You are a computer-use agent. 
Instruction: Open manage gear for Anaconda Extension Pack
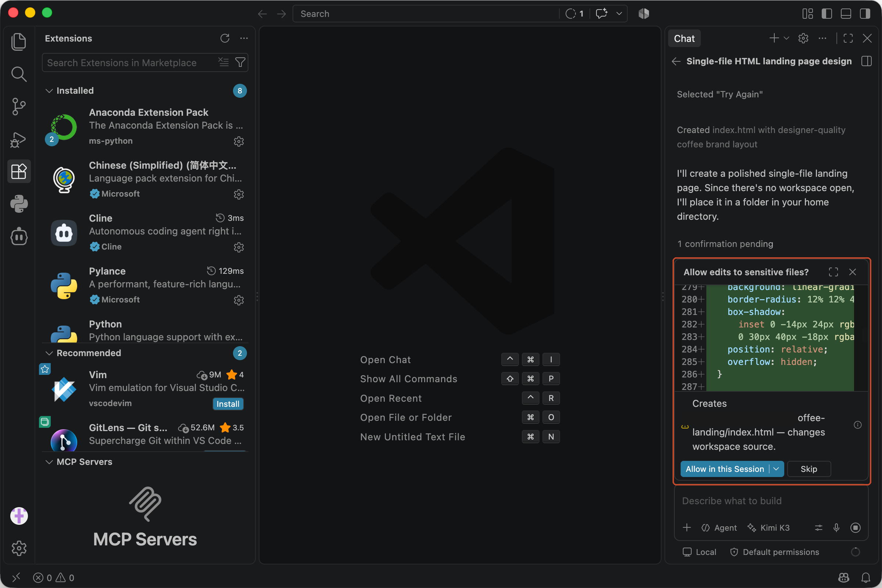point(239,141)
